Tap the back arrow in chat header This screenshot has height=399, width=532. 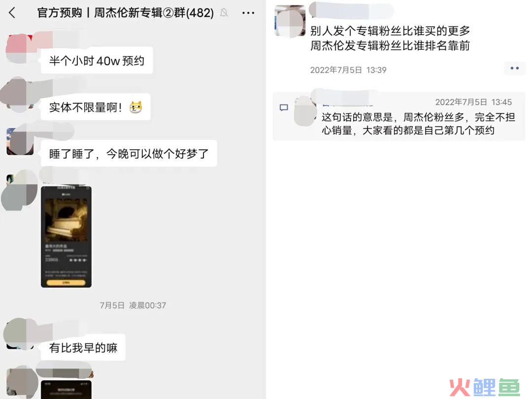pos(12,13)
